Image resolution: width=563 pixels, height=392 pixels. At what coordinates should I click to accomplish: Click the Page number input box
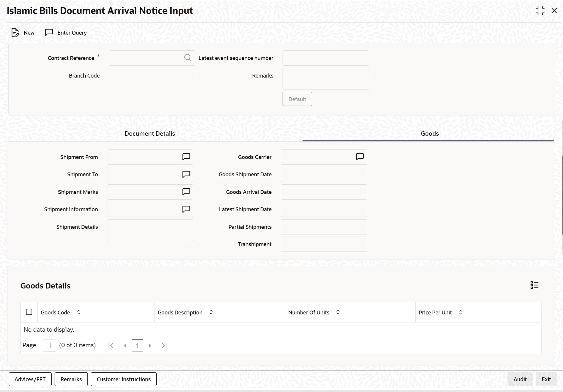coord(50,345)
